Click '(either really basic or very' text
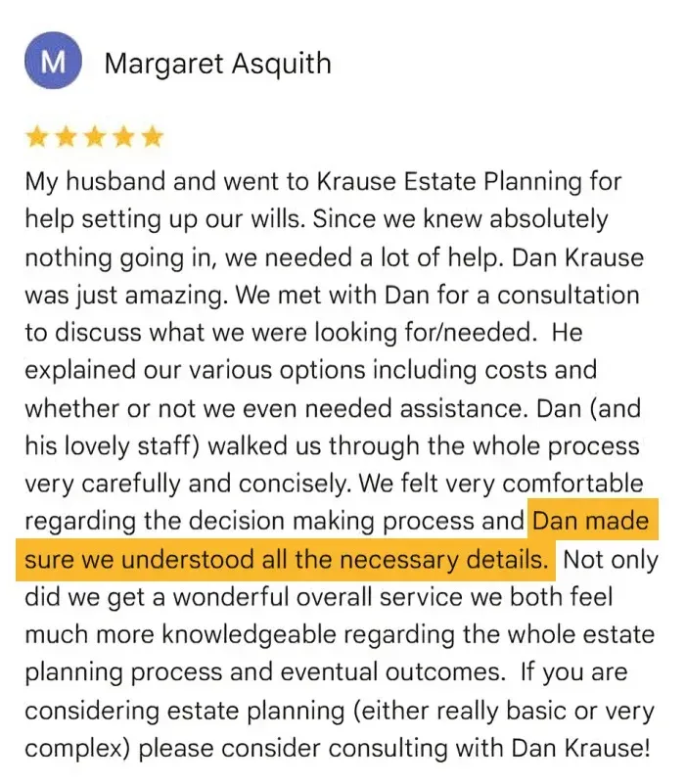The image size is (686, 784). tap(504, 711)
